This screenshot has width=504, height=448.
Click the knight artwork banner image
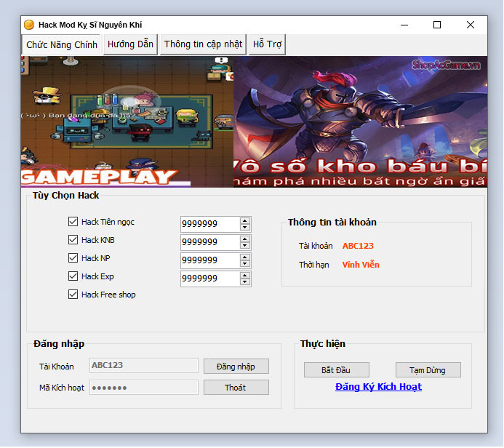[360, 121]
